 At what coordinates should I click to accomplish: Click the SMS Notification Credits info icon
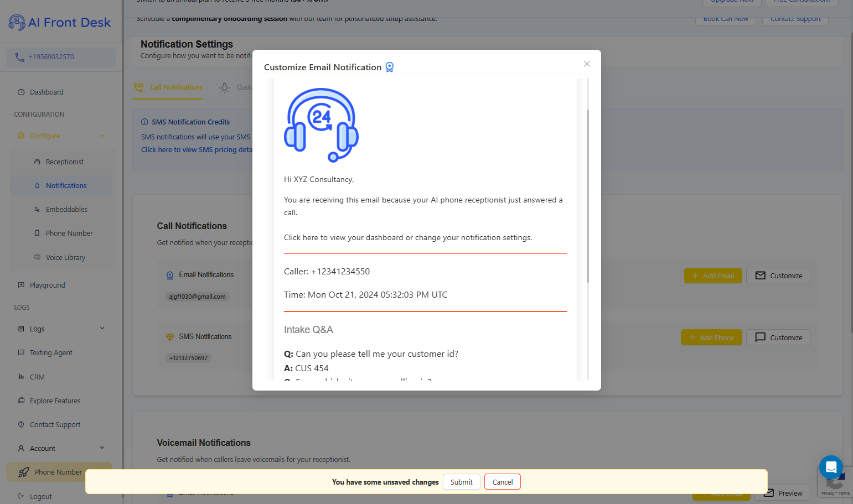pos(144,122)
